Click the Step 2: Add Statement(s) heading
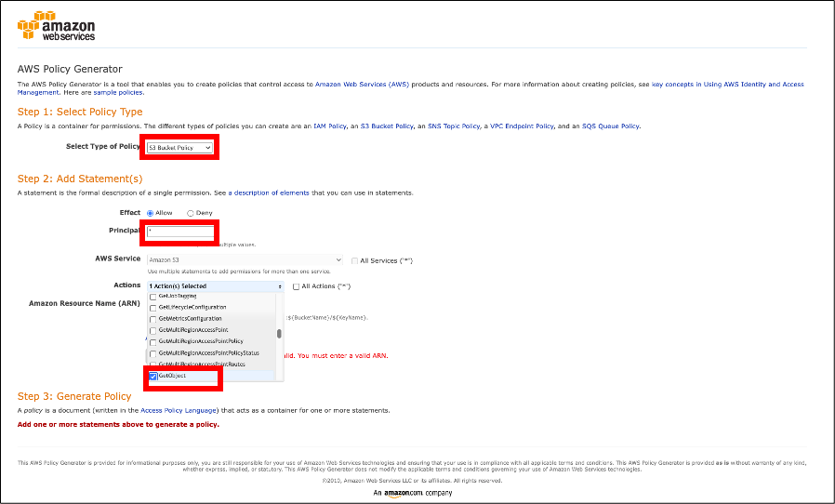835x504 pixels. [x=80, y=179]
